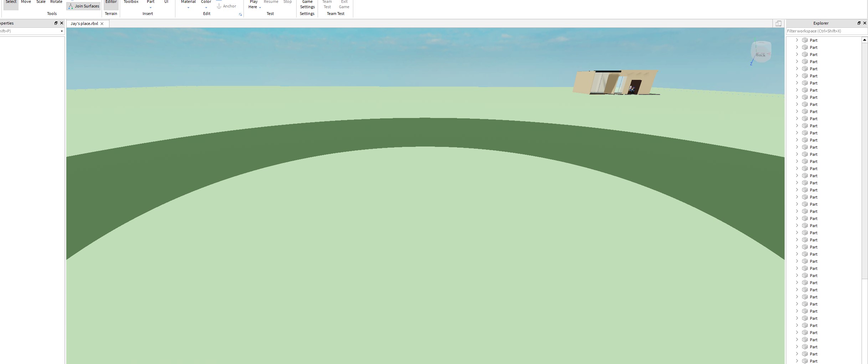Open the Color picker dropdown
The image size is (868, 364).
click(206, 4)
